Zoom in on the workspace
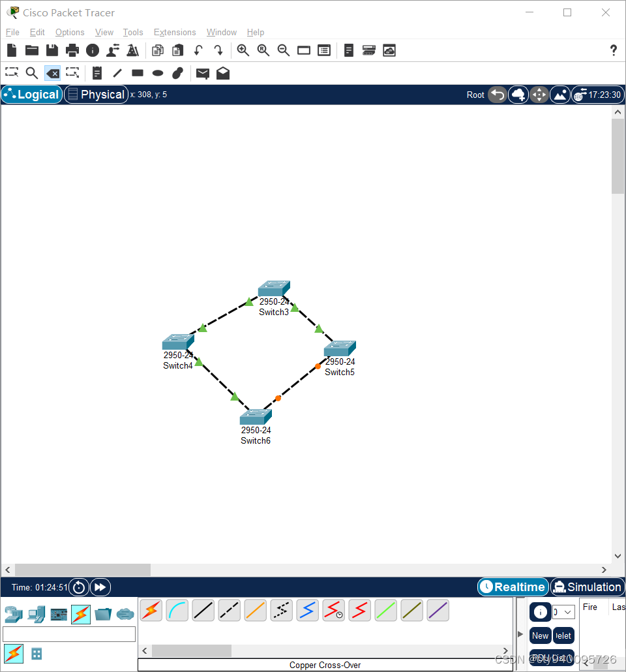The width and height of the screenshot is (626, 672). pos(243,51)
